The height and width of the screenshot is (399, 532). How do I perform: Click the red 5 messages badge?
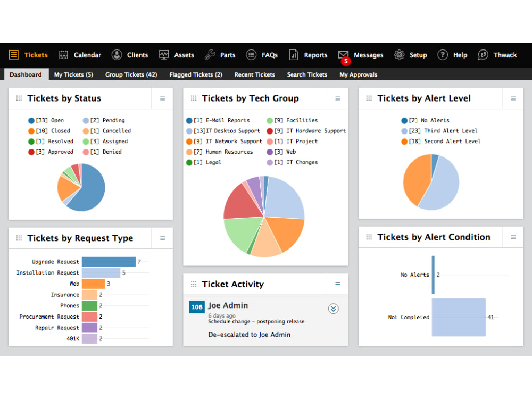tap(346, 61)
